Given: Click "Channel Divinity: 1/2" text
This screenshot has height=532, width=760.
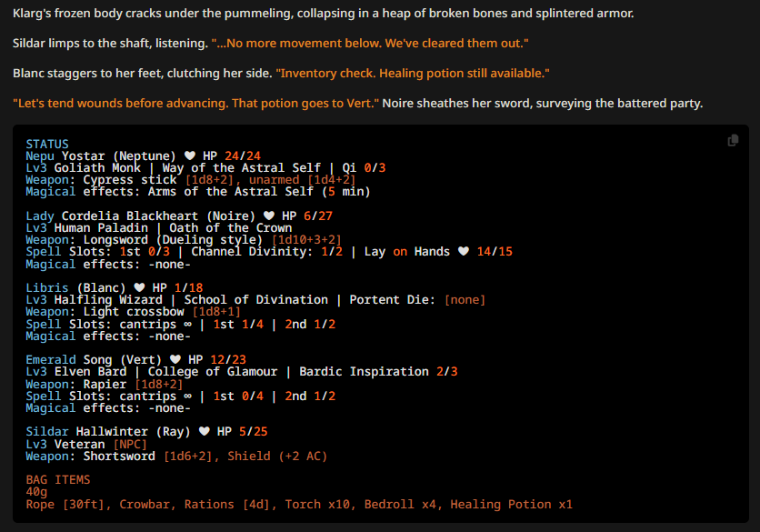Looking at the screenshot, I should coord(267,251).
